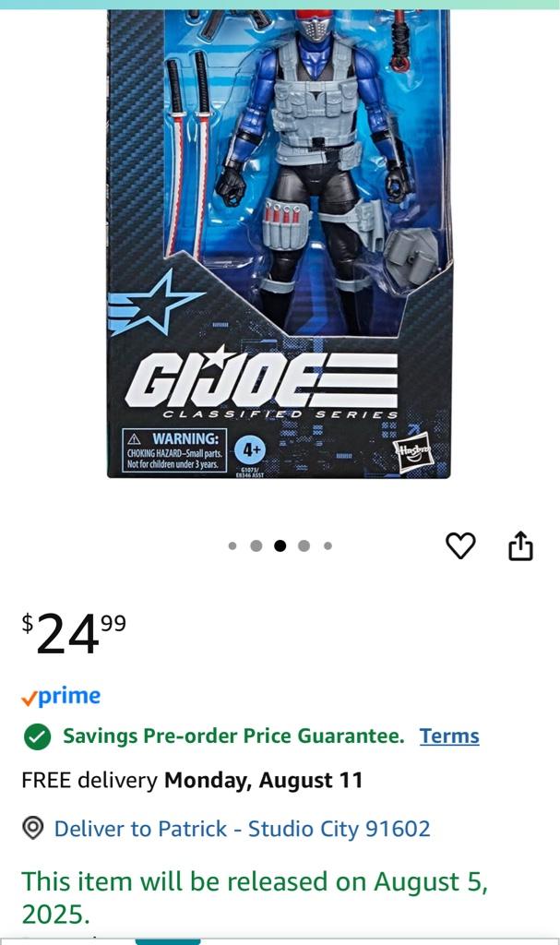The height and width of the screenshot is (945, 560).
Task: Tap the Hasbro logo on the box
Action: [x=413, y=451]
